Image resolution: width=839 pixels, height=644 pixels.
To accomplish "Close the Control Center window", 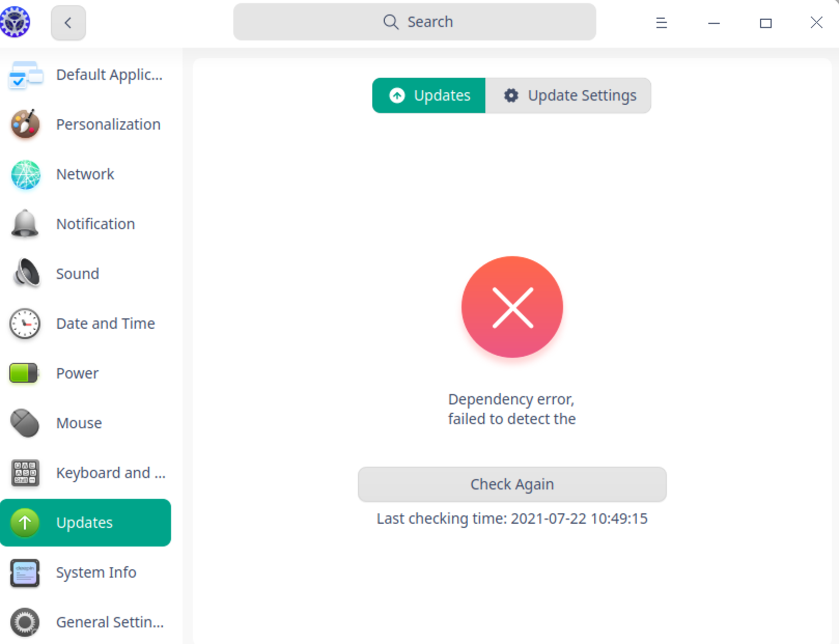I will click(817, 22).
